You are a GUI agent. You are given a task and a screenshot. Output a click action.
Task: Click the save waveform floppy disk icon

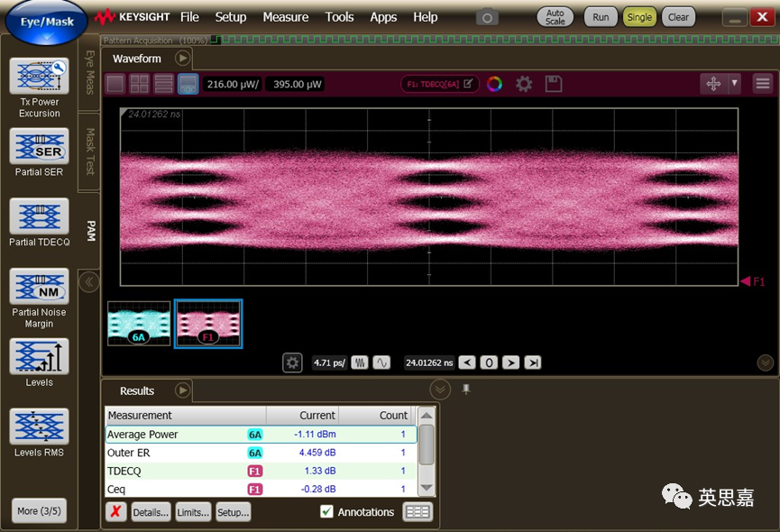tap(554, 84)
